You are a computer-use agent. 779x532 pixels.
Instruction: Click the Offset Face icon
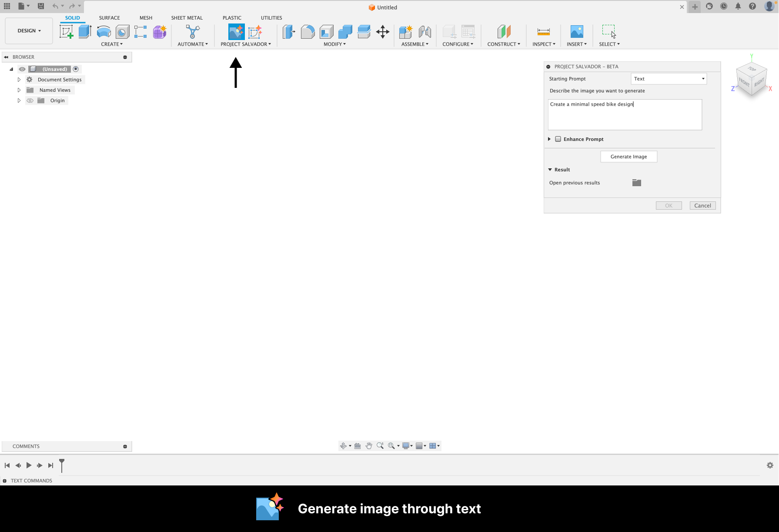tap(364, 32)
